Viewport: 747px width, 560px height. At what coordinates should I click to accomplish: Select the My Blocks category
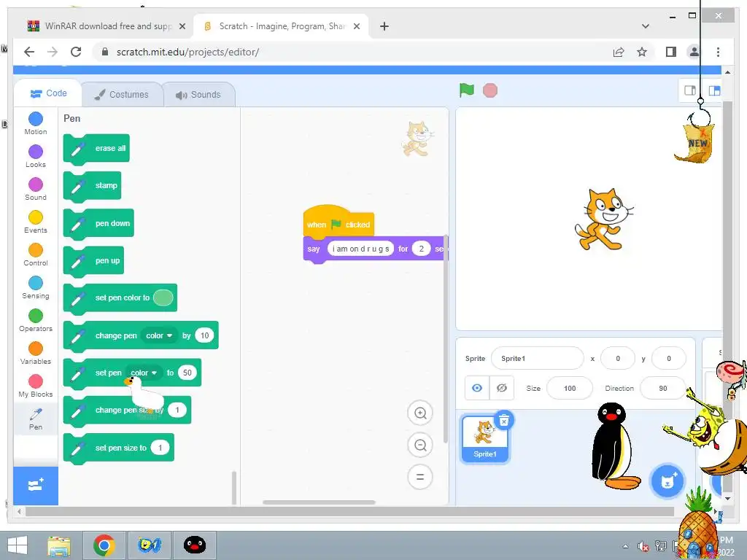36,386
